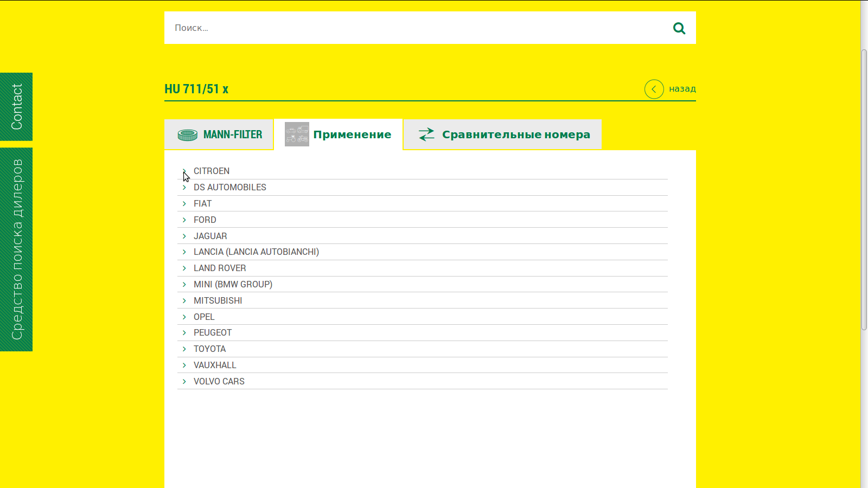Select the VOLVO CARS brand name
868x488 pixels.
coord(219,382)
